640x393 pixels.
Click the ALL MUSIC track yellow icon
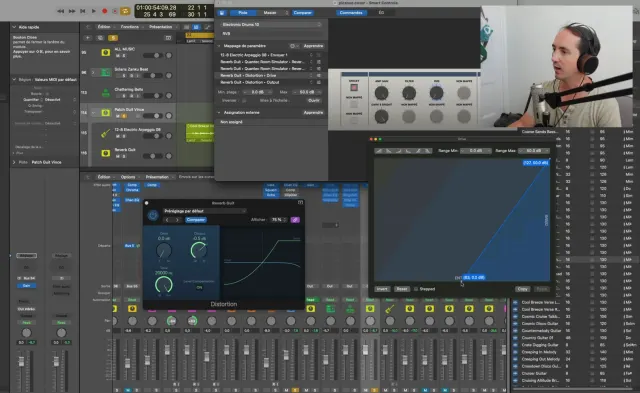[106, 52]
